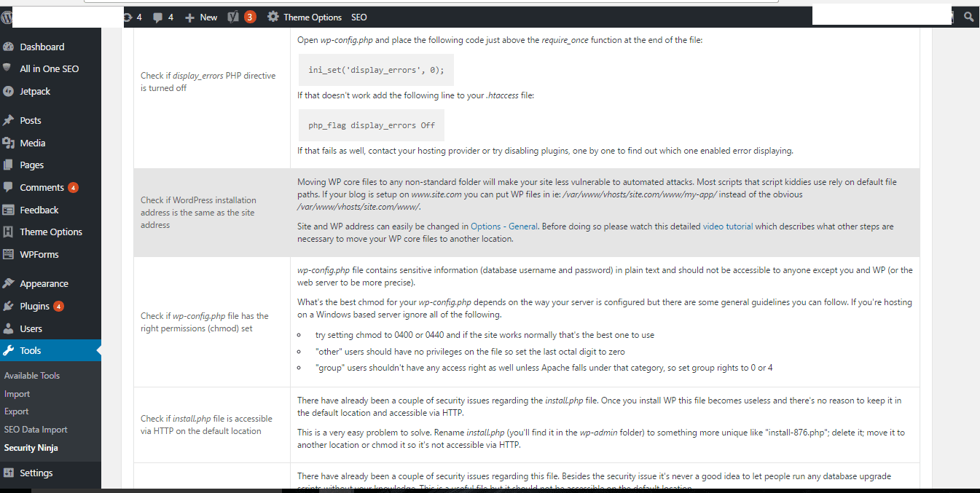This screenshot has height=493, width=980.
Task: Click 'This is a very easy problem' paragraph
Action: click(601, 438)
